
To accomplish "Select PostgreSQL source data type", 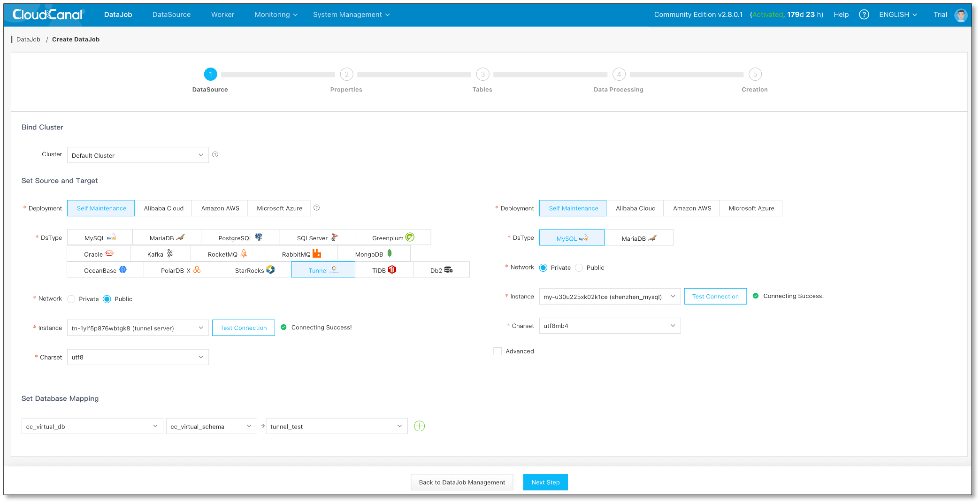I will [240, 238].
